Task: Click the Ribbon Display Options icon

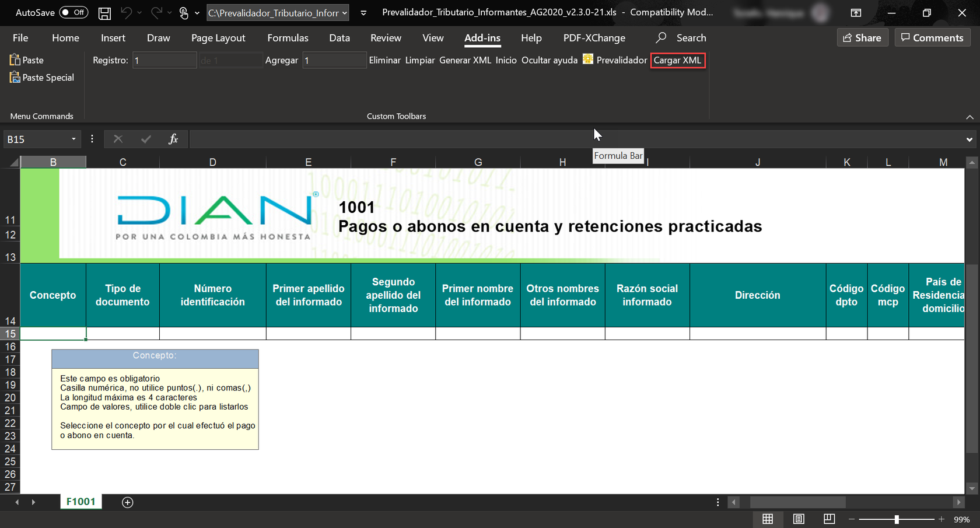Action: tap(856, 13)
